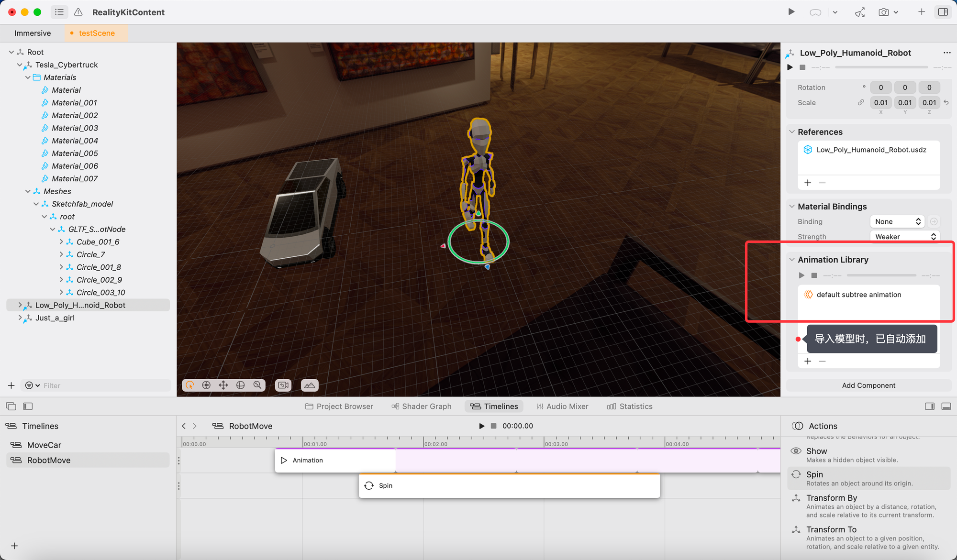Collapse the Animation Library section

pos(792,260)
